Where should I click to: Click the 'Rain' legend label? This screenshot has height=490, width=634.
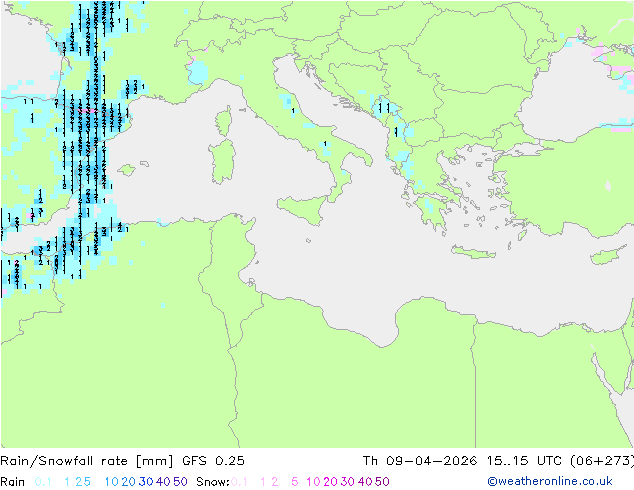click(x=13, y=482)
